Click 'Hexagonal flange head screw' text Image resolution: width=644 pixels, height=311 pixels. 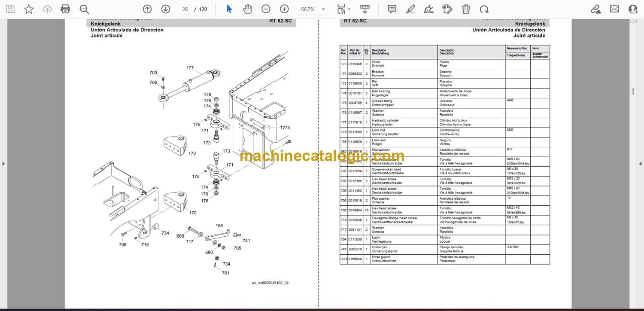(x=394, y=218)
